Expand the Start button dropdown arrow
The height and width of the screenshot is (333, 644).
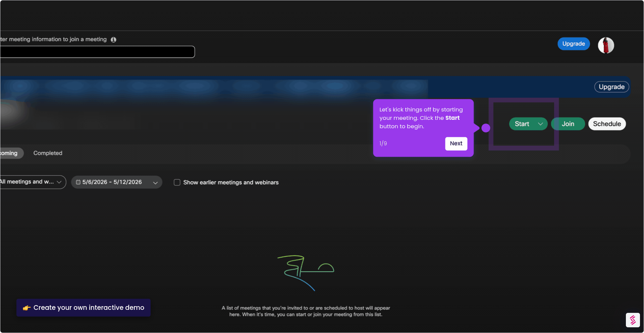click(540, 124)
